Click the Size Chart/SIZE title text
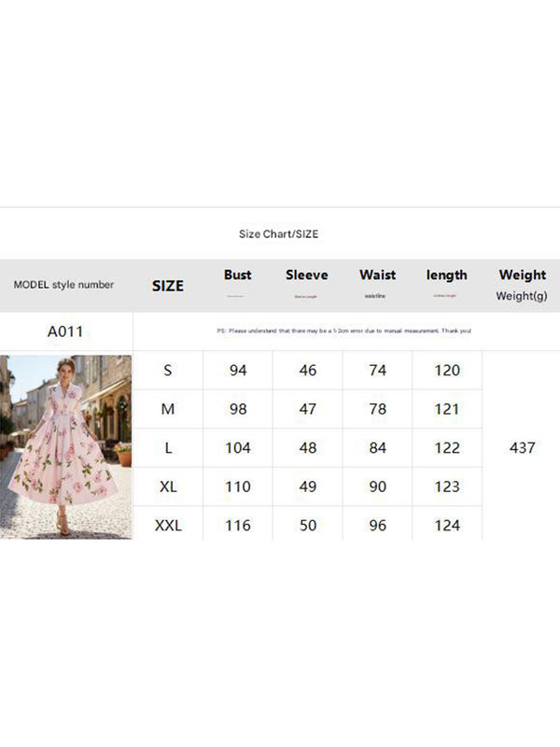 click(278, 233)
